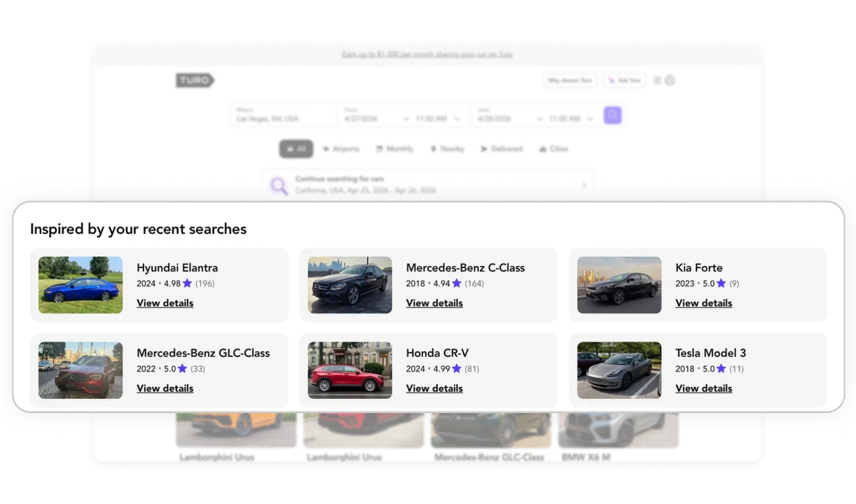Viewport: 856px width, 504px height.
Task: Click the red Honda CR-V photo
Action: coord(350,370)
